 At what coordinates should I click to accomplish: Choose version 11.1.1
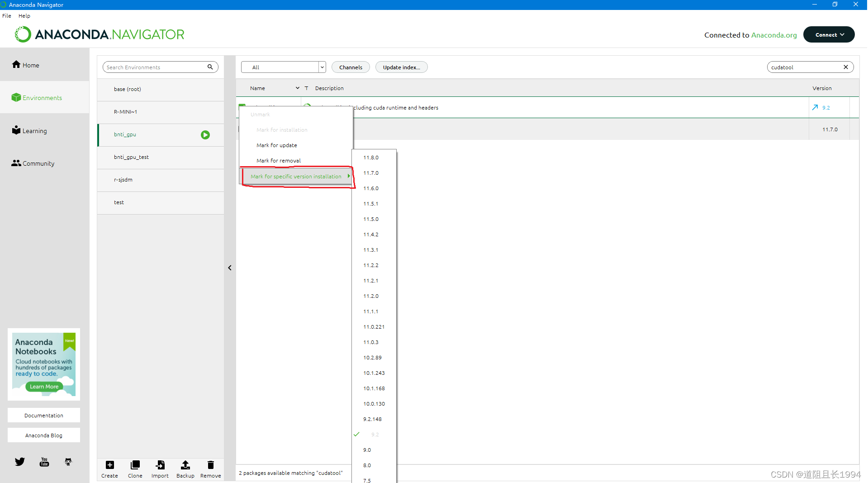374,311
